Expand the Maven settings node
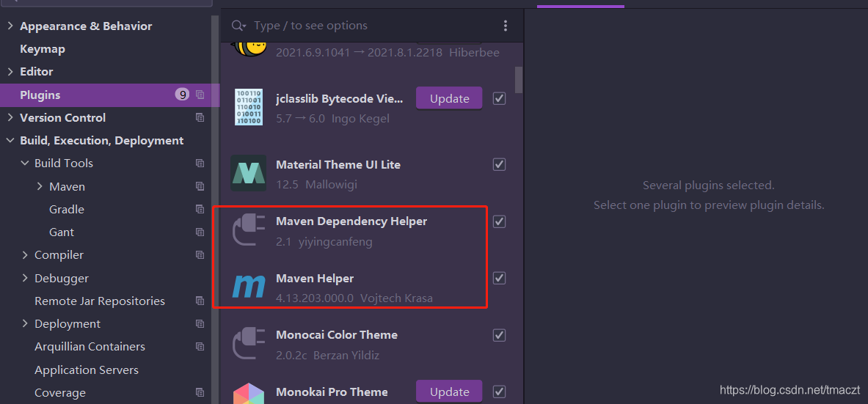 click(40, 186)
